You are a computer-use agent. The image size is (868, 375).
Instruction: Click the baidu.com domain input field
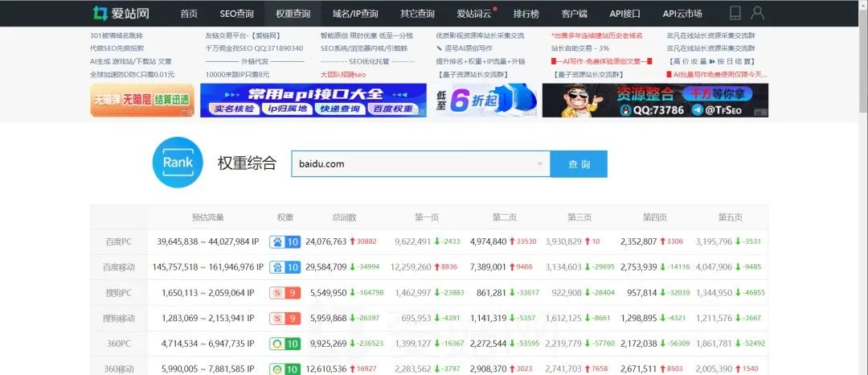pyautogui.click(x=420, y=164)
